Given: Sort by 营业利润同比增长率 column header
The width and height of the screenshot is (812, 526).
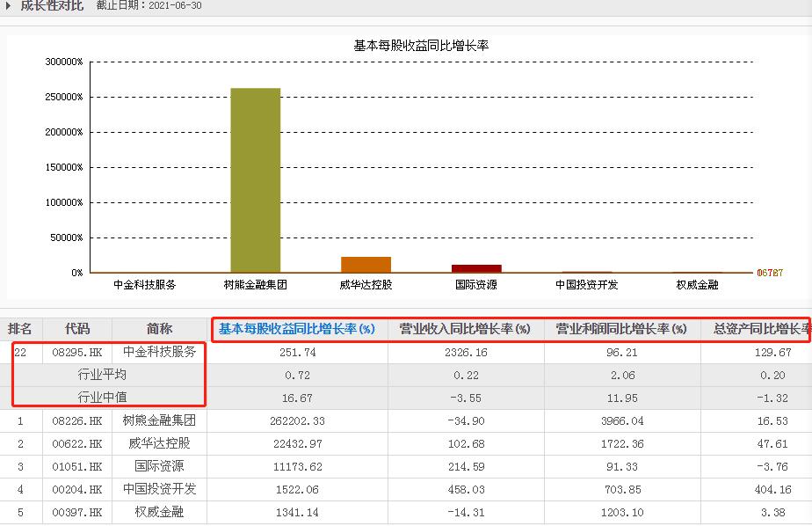Looking at the screenshot, I should pos(621,330).
